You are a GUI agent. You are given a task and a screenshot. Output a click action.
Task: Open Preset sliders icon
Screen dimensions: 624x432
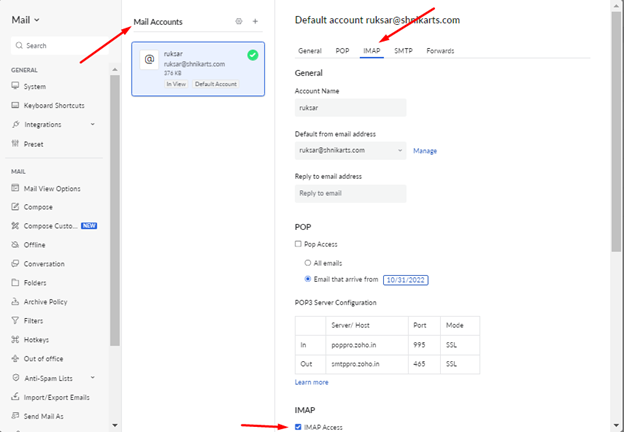[15, 144]
